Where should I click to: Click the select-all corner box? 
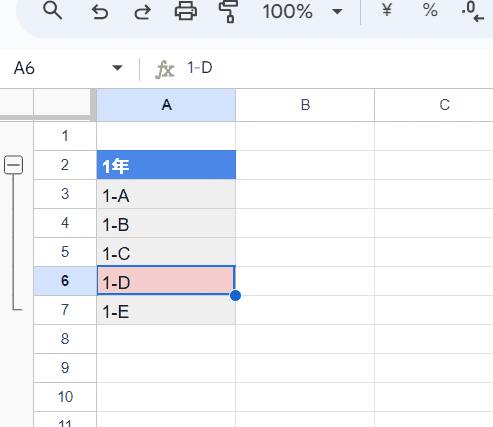62,102
